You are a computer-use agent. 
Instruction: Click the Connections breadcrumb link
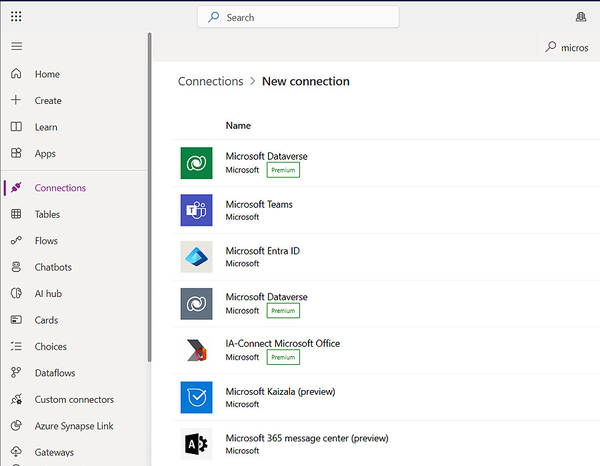(x=210, y=81)
